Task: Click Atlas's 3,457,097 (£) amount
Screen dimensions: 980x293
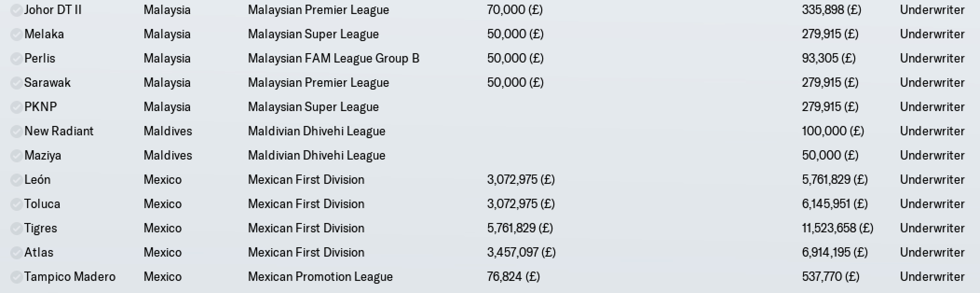Action: coord(521,252)
